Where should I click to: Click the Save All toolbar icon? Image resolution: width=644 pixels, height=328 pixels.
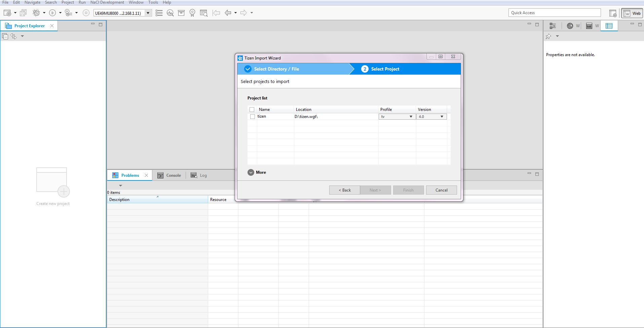point(23,13)
